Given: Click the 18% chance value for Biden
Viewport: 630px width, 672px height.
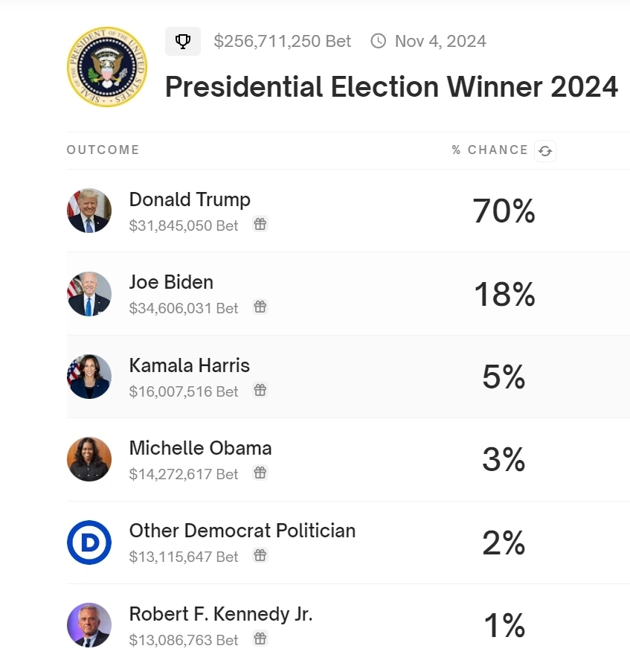Looking at the screenshot, I should tap(504, 295).
